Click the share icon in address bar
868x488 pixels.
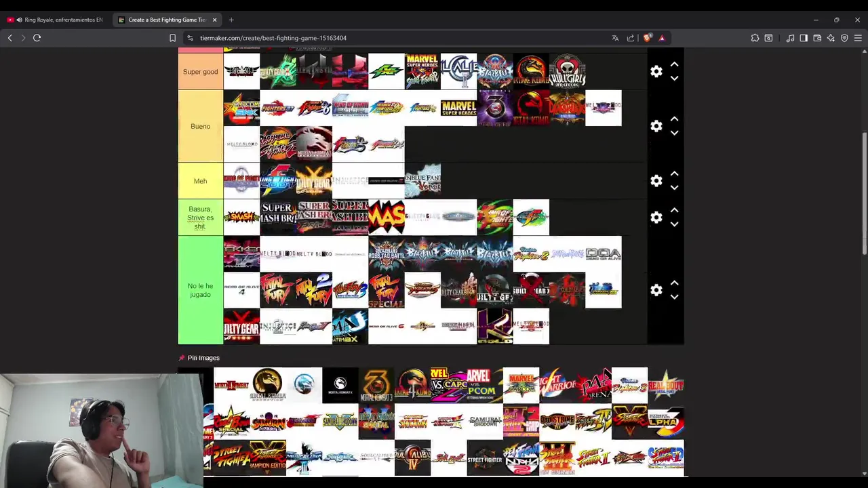[631, 38]
